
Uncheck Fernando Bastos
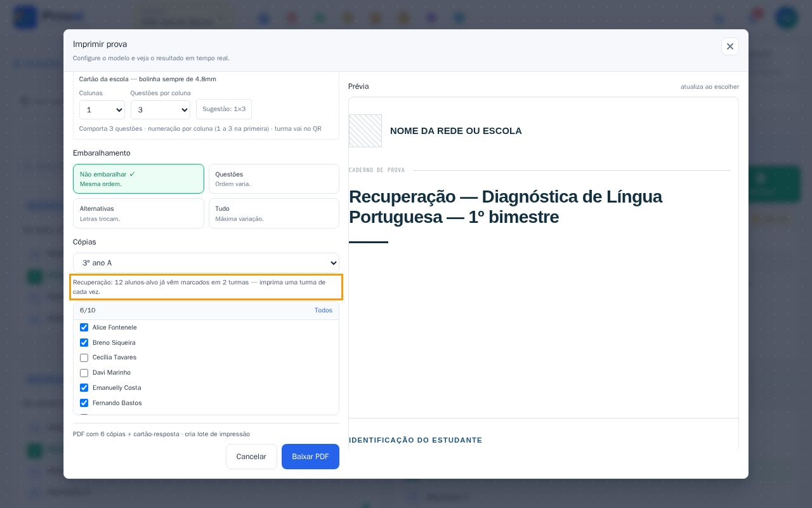pyautogui.click(x=84, y=403)
